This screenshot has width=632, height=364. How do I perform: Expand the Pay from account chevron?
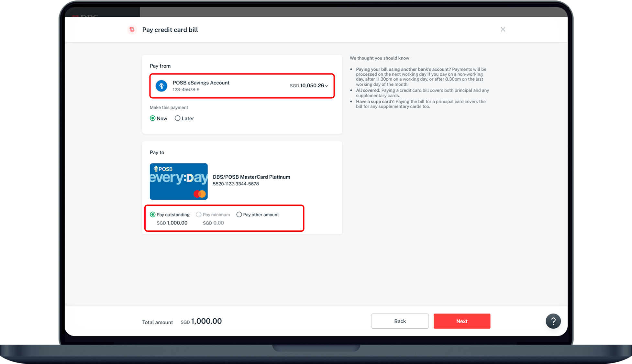pos(327,86)
